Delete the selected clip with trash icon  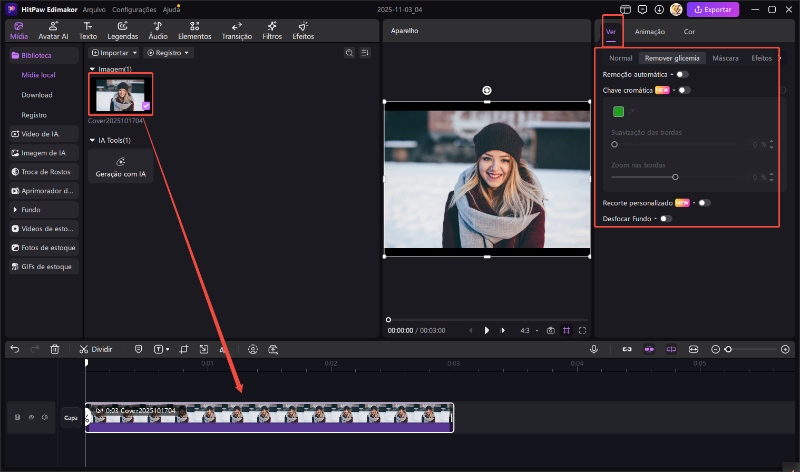pyautogui.click(x=55, y=349)
